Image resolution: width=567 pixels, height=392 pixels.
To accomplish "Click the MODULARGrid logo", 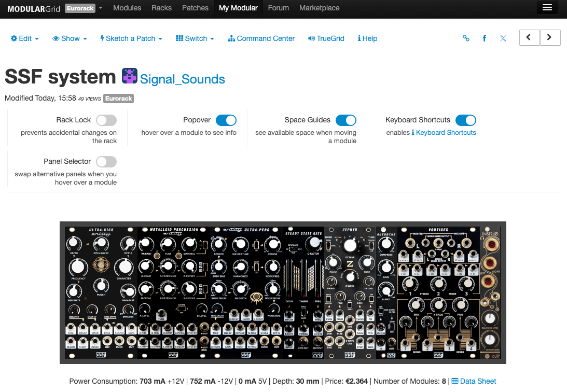I will pos(34,9).
